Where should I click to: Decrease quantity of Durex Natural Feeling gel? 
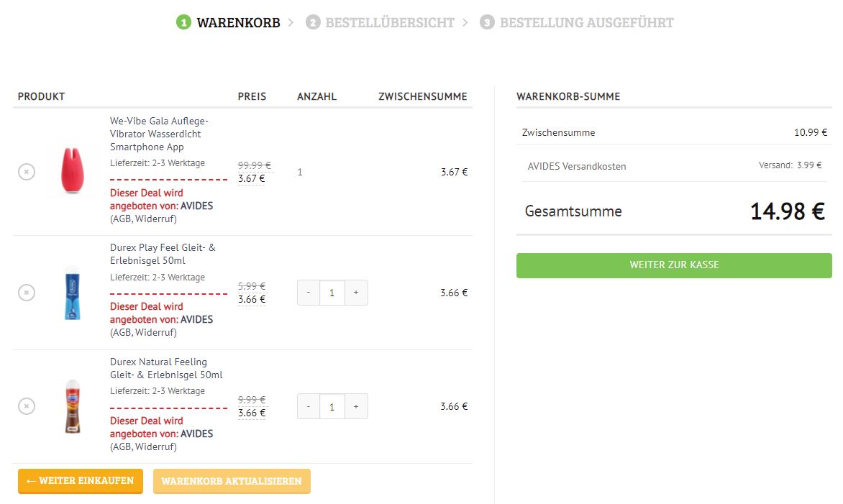pos(308,407)
